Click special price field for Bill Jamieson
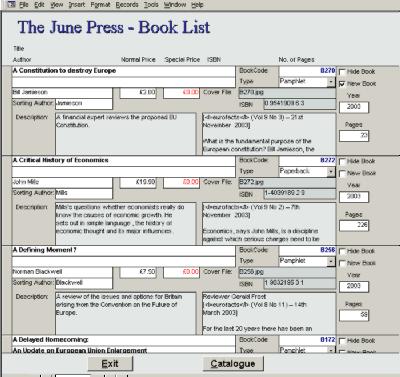 click(x=181, y=93)
